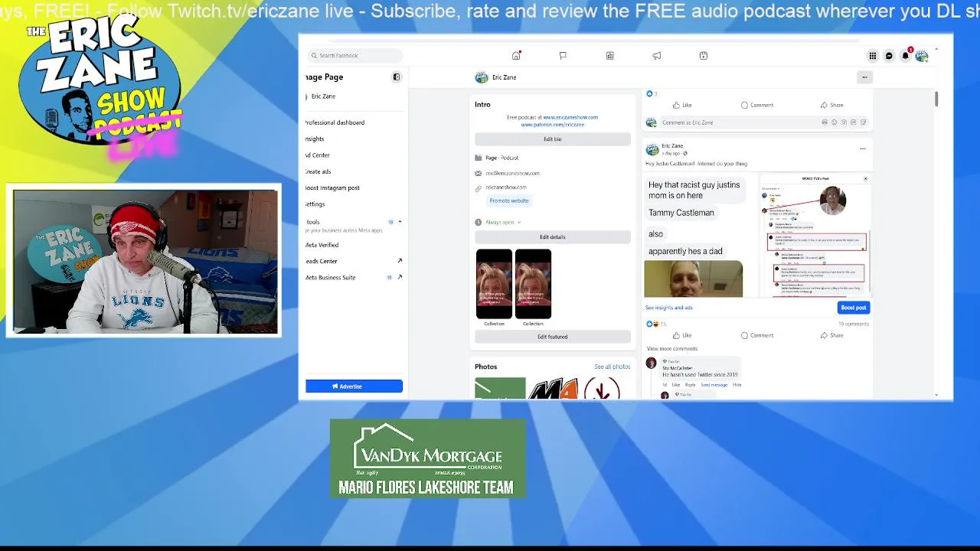Open Ad Center in the sidebar

coord(318,155)
